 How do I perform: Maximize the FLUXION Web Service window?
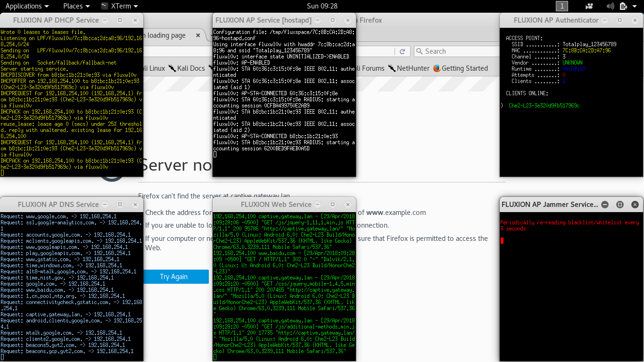(x=332, y=205)
